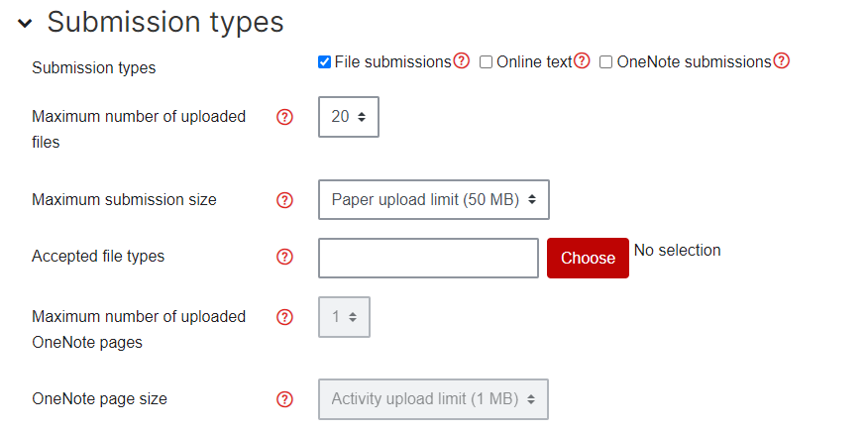Collapse the Submission types section chevron

pos(25,23)
